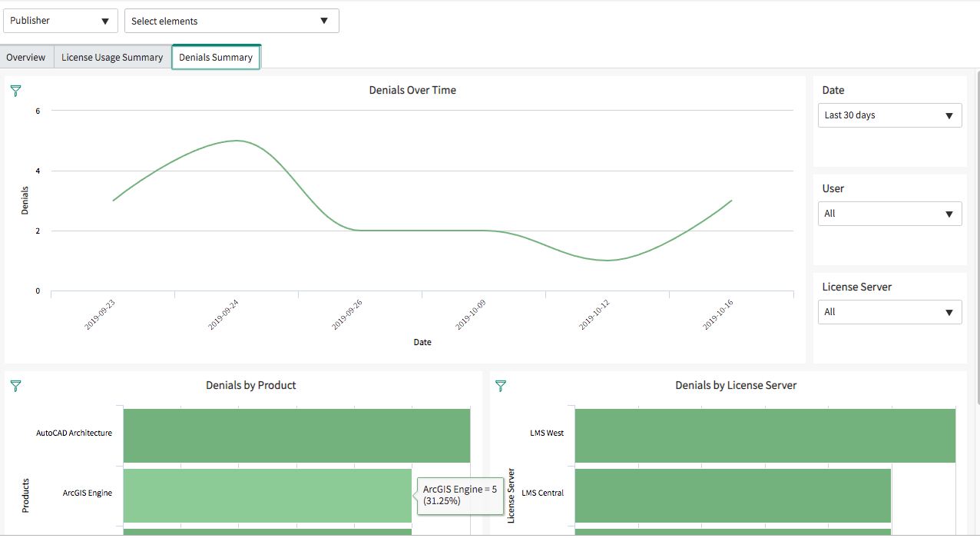Click the 2019-09-23 date label
Viewport: 980px width, 538px height.
(100, 315)
